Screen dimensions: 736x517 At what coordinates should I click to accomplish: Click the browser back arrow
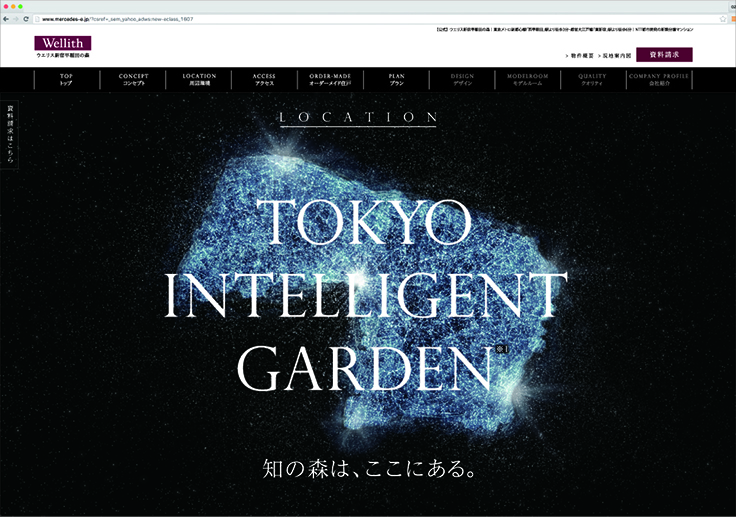6,19
